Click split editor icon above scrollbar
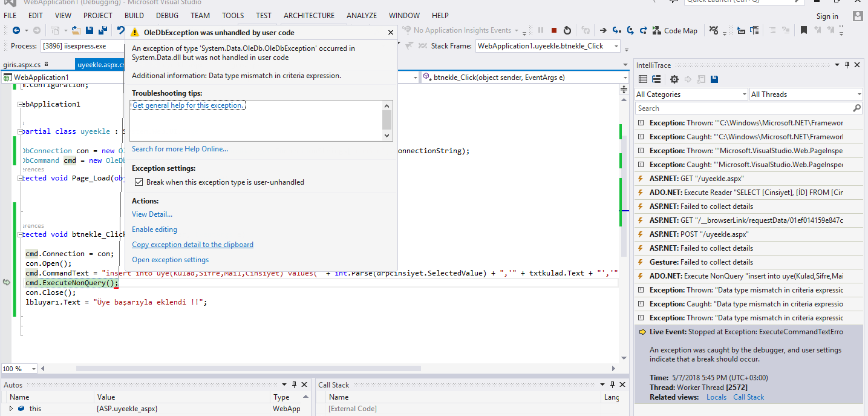This screenshot has width=868, height=416. tap(624, 90)
